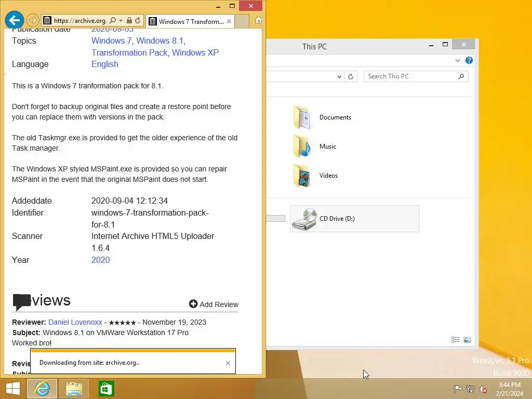Click the Downloading from site: archive.org.. text
Viewport: 532px width, 399px height.
click(x=89, y=363)
